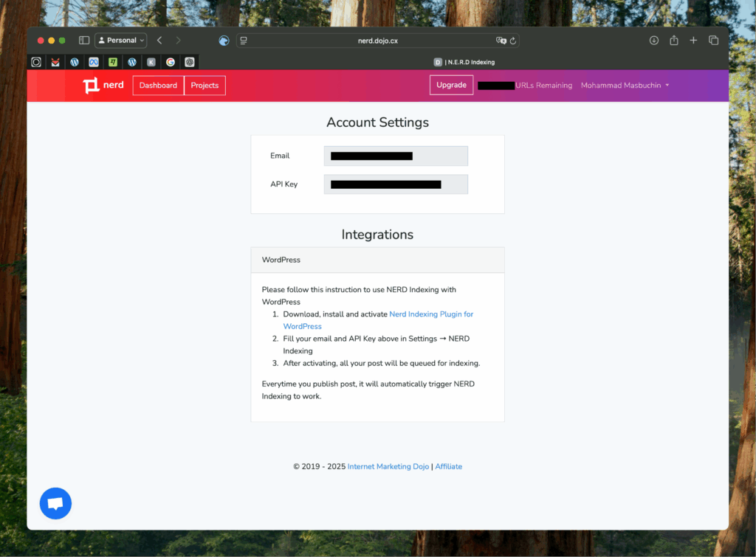Click the URLs Remaining text
This screenshot has height=557, width=756.
click(544, 86)
